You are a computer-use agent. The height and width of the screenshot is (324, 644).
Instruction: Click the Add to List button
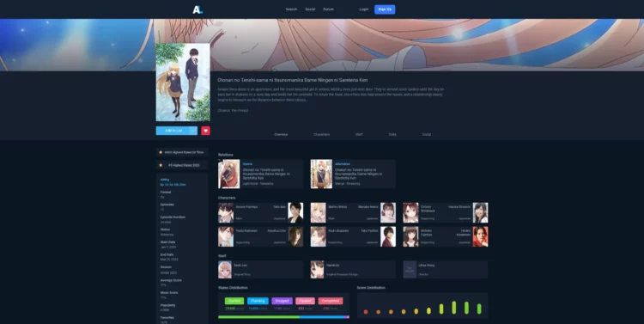click(173, 131)
